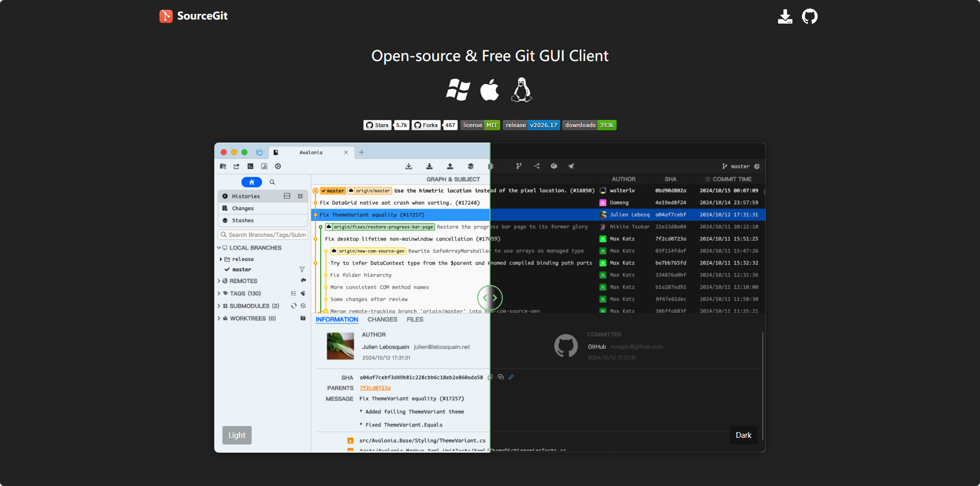Click the release v2026.17 badge

tap(532, 125)
